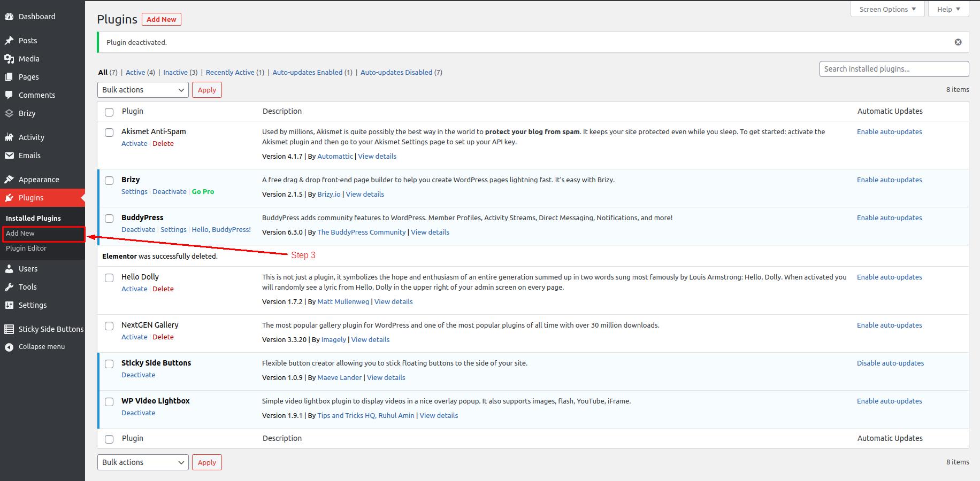
Task: Click Hello, BuddyPress! link
Action: coord(221,229)
